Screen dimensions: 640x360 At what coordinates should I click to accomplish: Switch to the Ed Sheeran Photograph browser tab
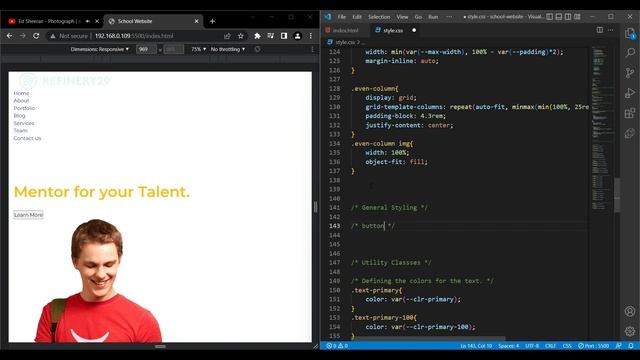pos(49,21)
